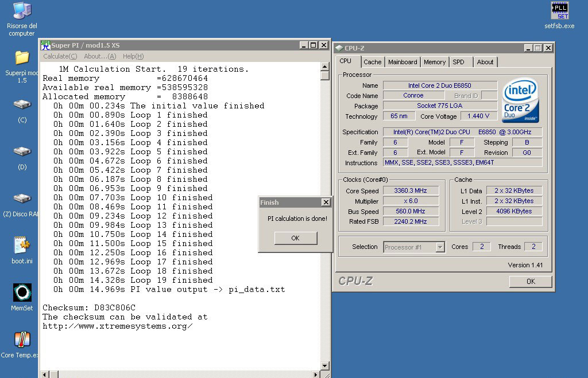Click the L1 Data value 2 x 32 KBytes
The width and height of the screenshot is (588, 378).
pyautogui.click(x=514, y=190)
